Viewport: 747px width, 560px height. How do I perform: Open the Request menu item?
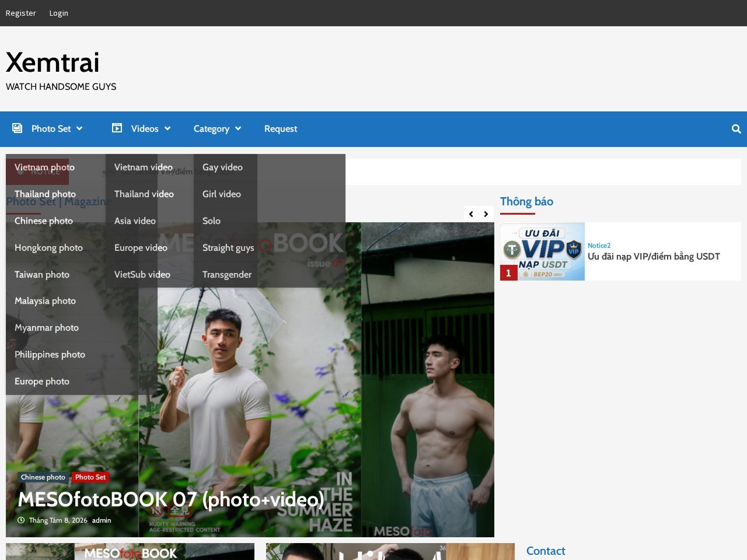click(281, 129)
